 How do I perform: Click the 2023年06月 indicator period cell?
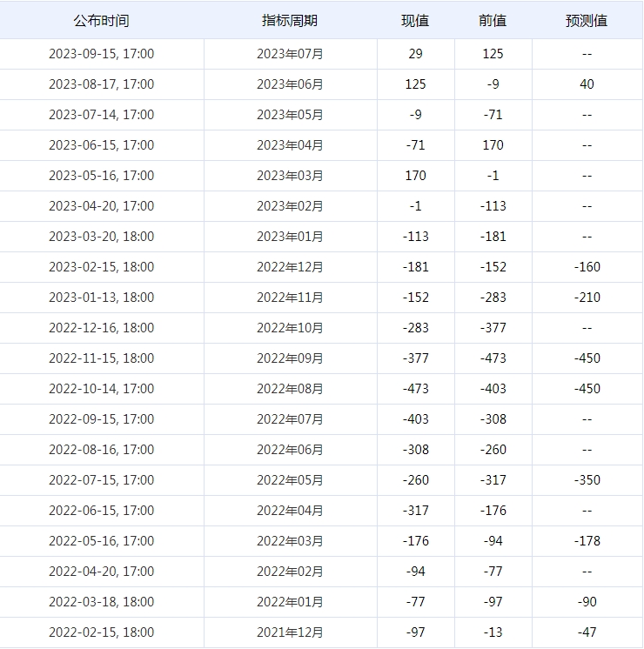[x=290, y=84]
